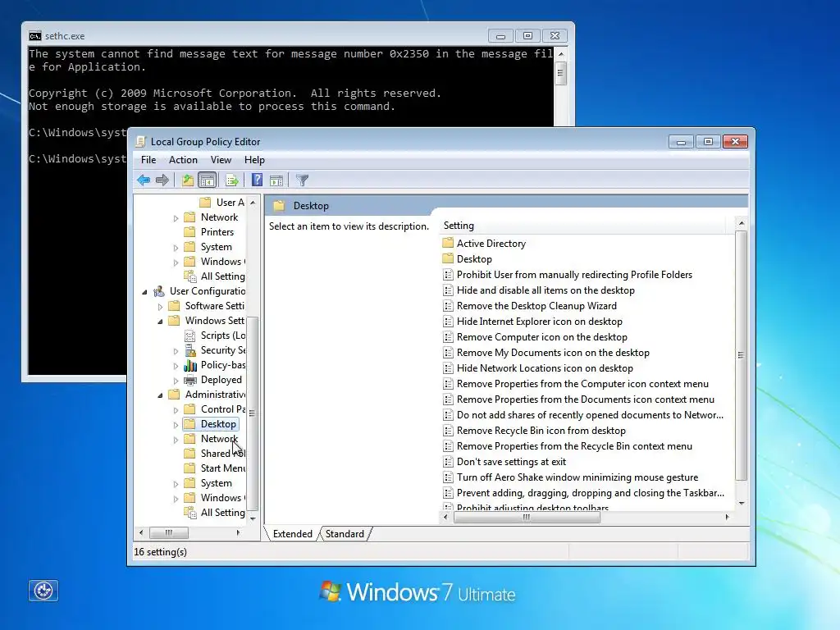Viewport: 840px width, 630px height.
Task: Expand the Control Panel tree node
Action: click(x=176, y=410)
